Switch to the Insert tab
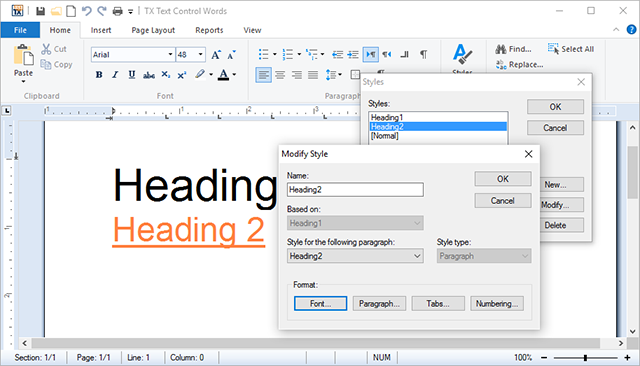The height and width of the screenshot is (366, 640). click(x=101, y=30)
